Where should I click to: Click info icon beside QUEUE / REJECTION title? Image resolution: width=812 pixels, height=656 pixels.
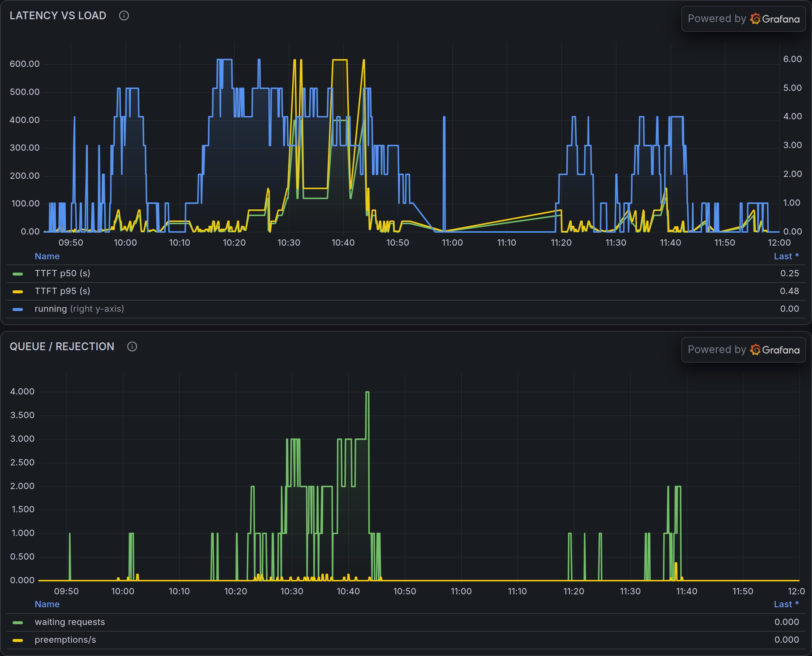[132, 346]
